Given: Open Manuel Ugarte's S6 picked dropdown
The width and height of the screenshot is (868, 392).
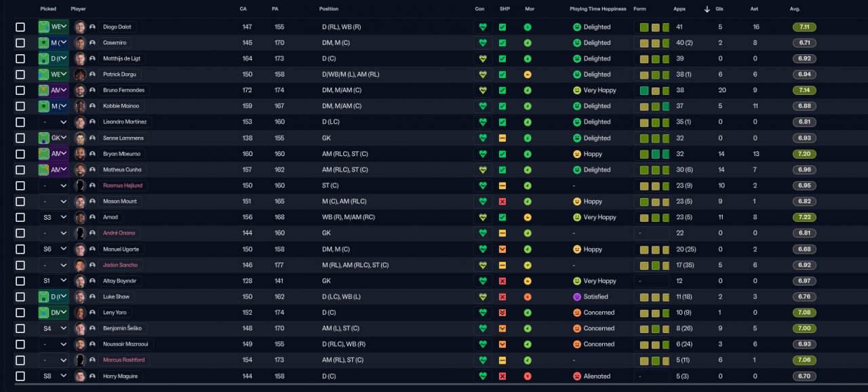Looking at the screenshot, I should pos(54,249).
